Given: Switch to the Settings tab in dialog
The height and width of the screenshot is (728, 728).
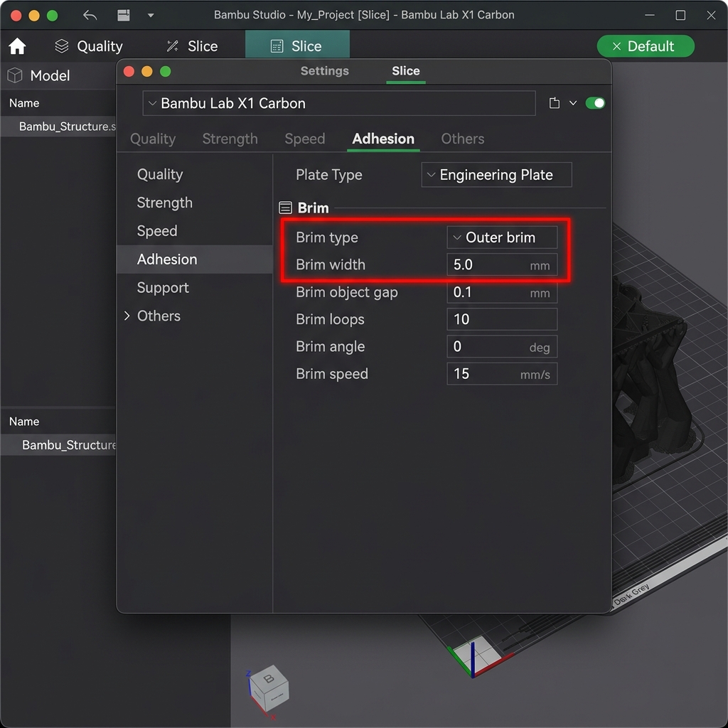Looking at the screenshot, I should pos(324,70).
